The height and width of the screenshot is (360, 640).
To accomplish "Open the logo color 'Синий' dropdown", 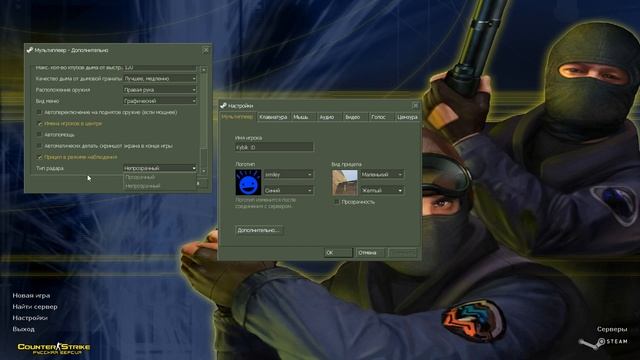I will tap(289, 190).
